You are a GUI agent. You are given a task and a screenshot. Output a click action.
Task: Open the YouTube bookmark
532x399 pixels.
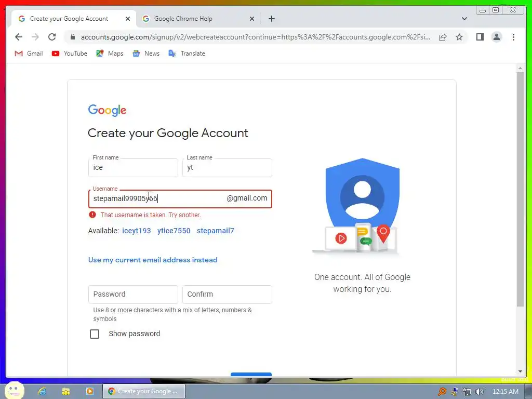70,54
